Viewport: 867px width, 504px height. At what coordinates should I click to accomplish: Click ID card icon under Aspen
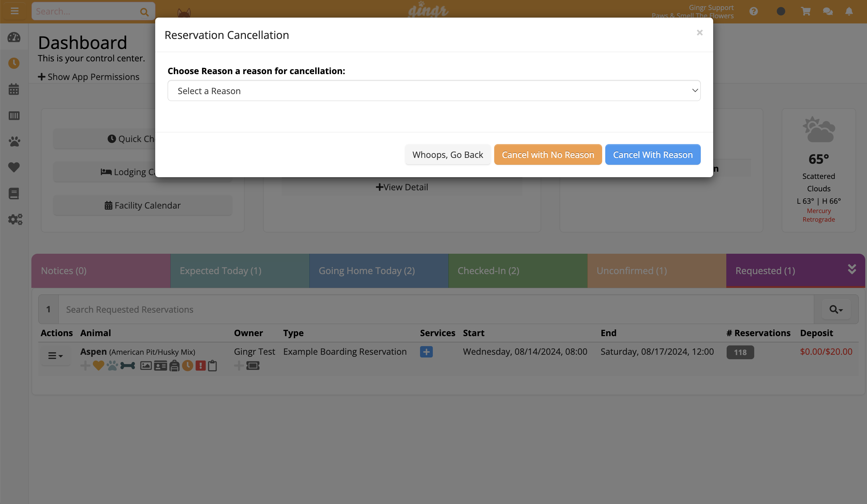[x=160, y=365]
